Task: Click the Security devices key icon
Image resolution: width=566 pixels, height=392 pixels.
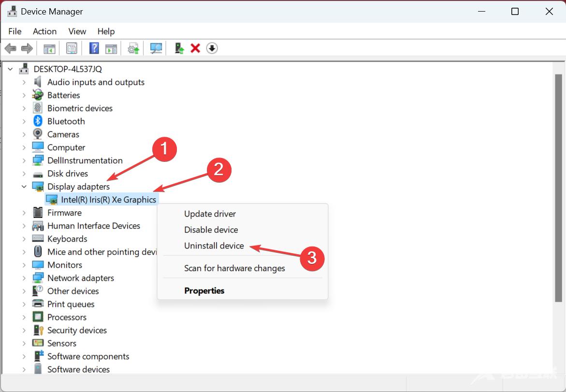Action: click(x=38, y=330)
